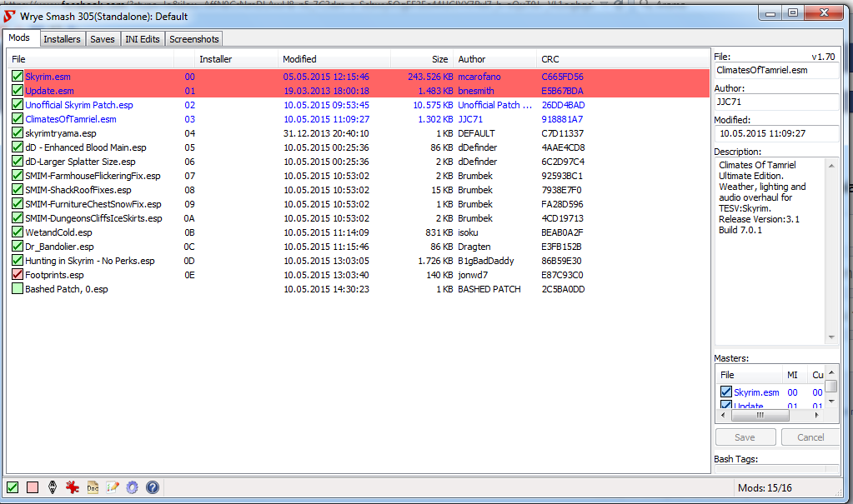This screenshot has width=853, height=504.
Task: Open the checklist-with-pencil Mod Checker icon
Action: click(113, 487)
